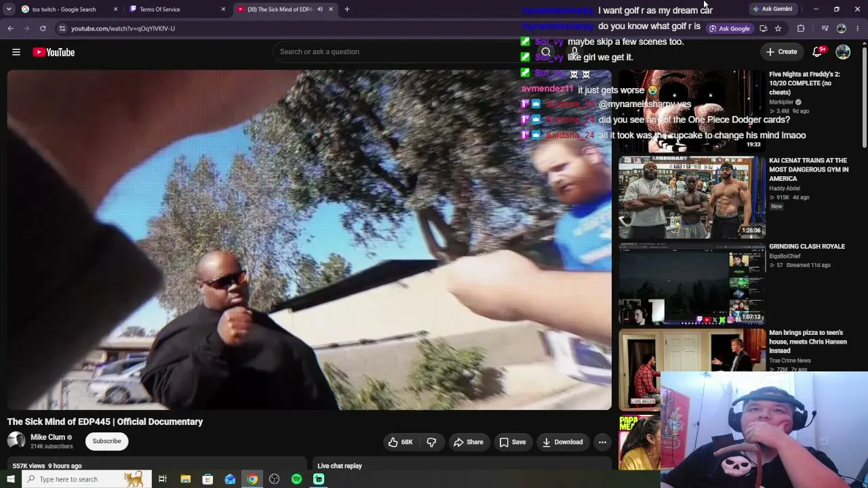Screen dimensions: 868x488
Task: Click the True Crime News channel name
Action: 790,361
